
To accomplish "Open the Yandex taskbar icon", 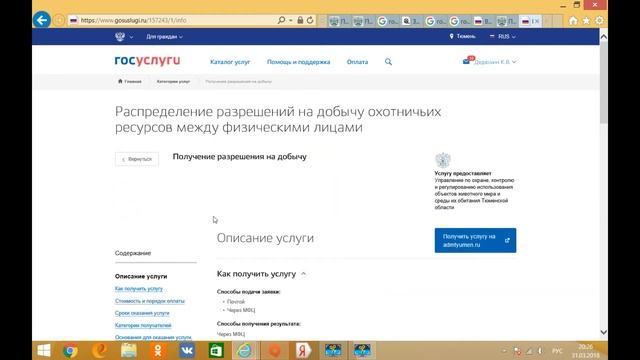I will tap(304, 351).
